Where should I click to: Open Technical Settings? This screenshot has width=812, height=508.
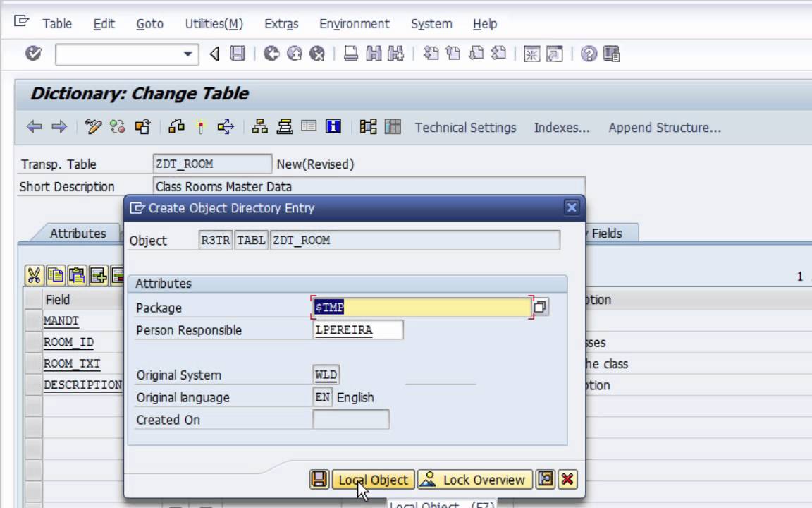465,128
